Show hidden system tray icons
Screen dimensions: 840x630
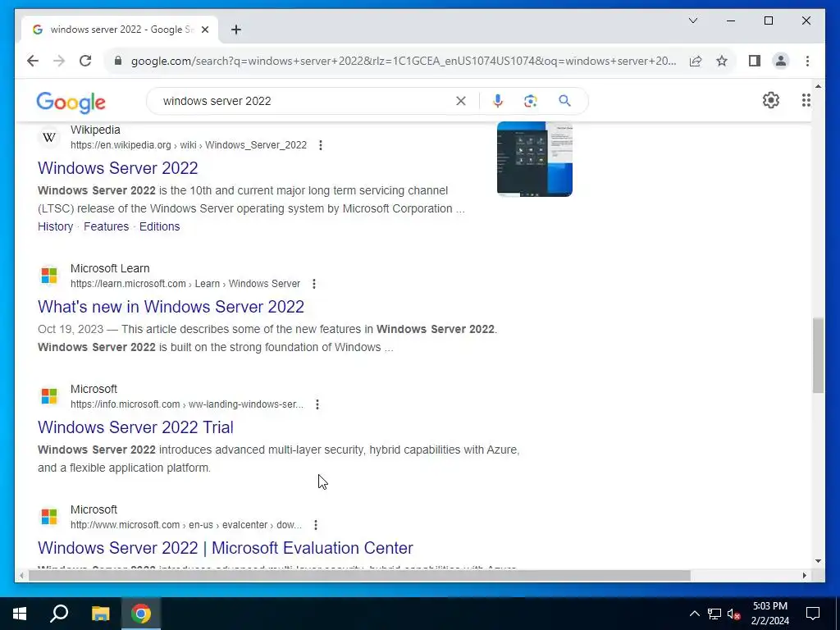694,614
